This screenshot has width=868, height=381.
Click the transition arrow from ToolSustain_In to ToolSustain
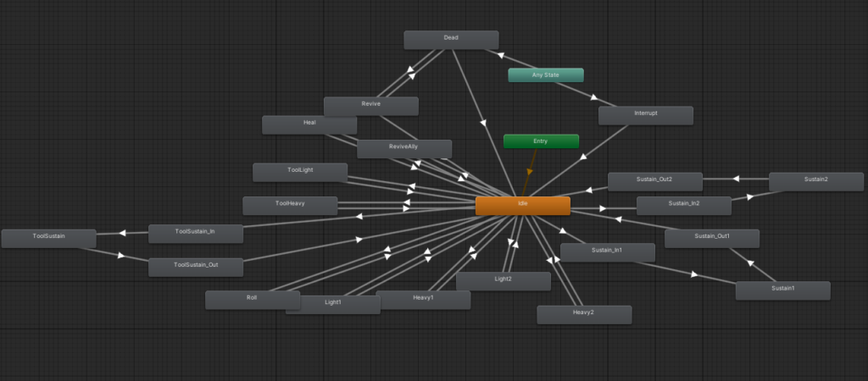(123, 233)
